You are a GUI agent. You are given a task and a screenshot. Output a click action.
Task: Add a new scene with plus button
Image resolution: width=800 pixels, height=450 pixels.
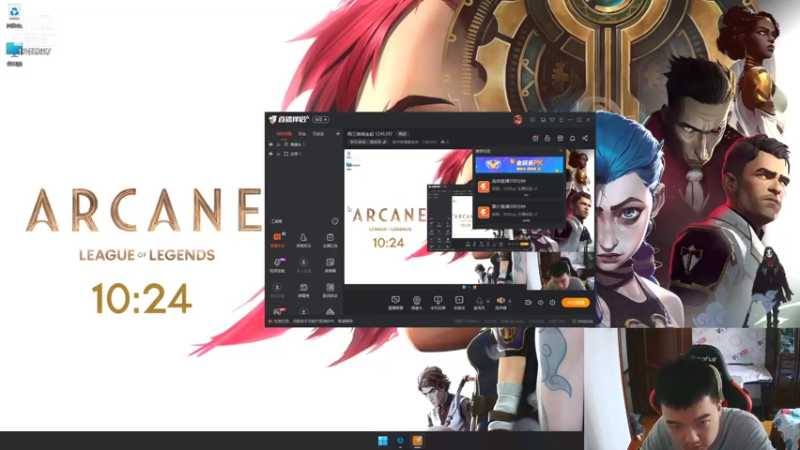point(338,134)
